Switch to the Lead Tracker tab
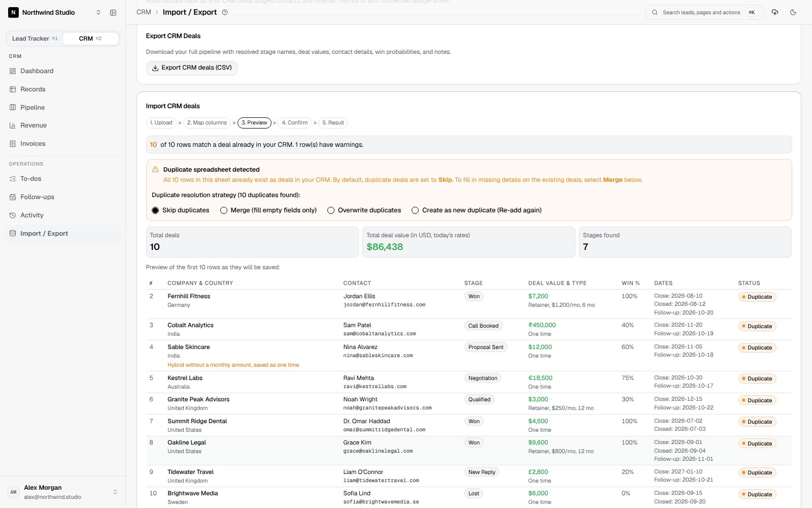The height and width of the screenshot is (508, 812). tap(35, 39)
